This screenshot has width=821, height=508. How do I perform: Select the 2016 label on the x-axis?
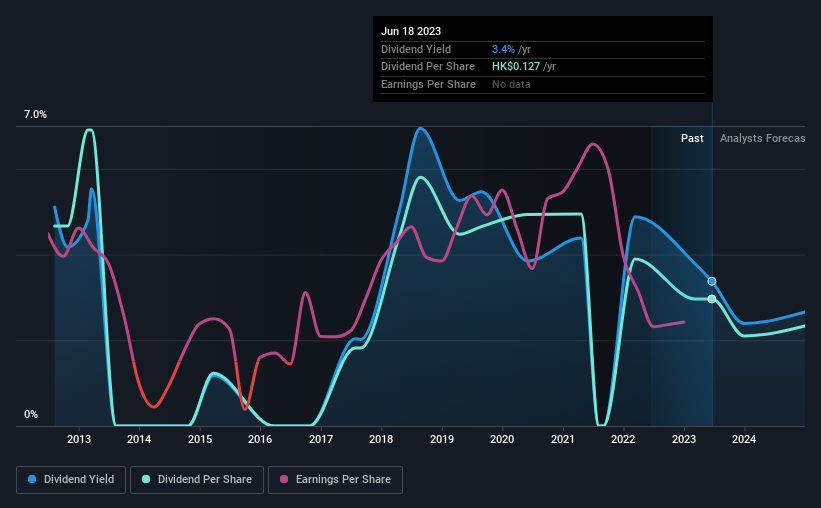[260, 439]
